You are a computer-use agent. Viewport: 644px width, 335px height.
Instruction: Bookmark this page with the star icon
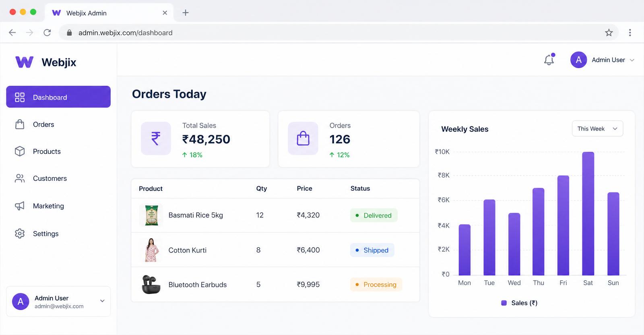(x=609, y=33)
